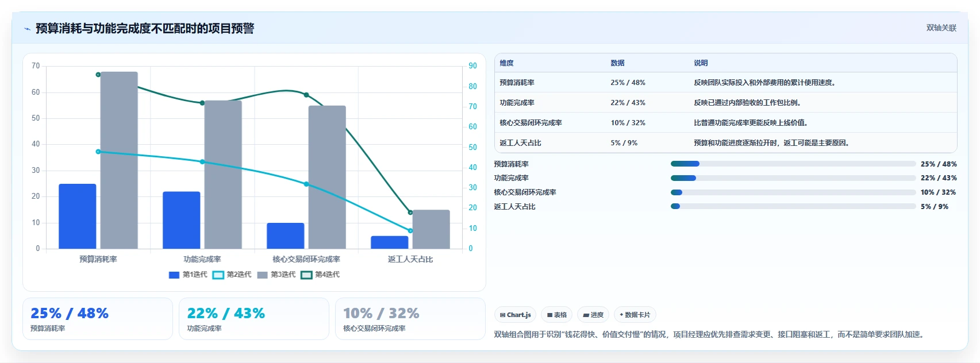Click the description 反映已通过内部验收的工作包比例
The width and height of the screenshot is (980, 363).
(x=747, y=103)
